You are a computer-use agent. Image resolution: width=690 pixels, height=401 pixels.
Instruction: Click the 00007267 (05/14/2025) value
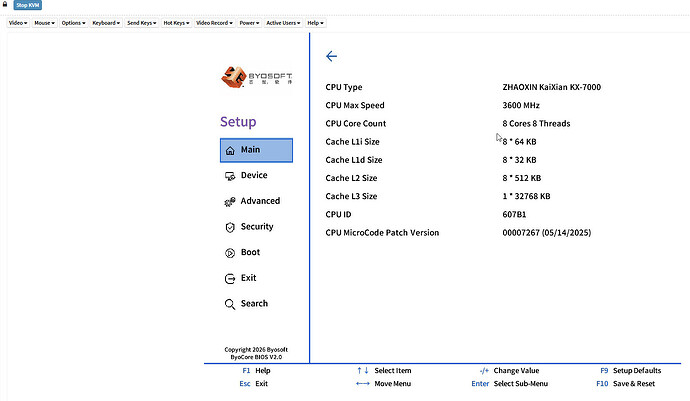pos(547,232)
